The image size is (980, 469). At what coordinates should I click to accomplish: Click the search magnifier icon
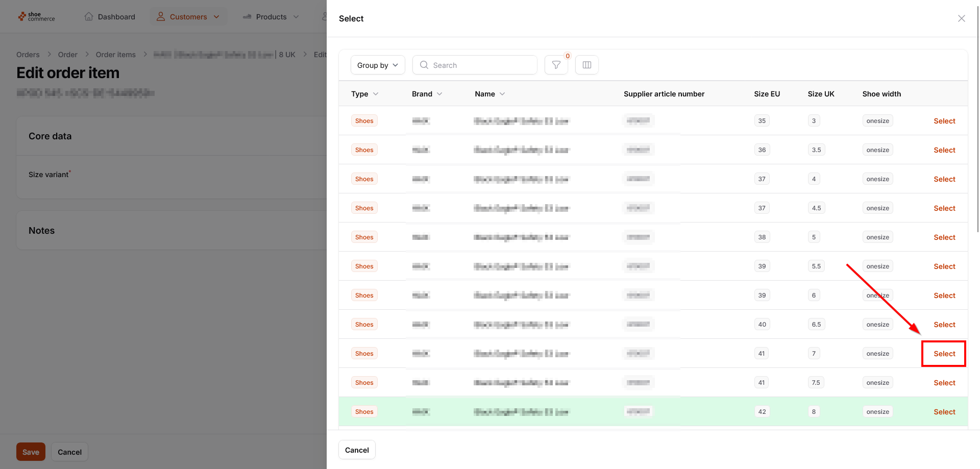[x=424, y=65]
